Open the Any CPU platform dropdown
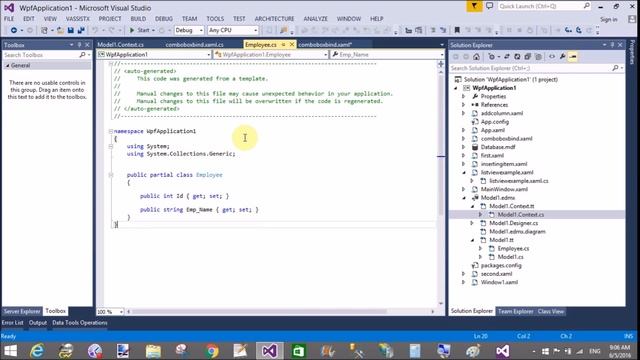The width and height of the screenshot is (640, 360). (x=233, y=30)
